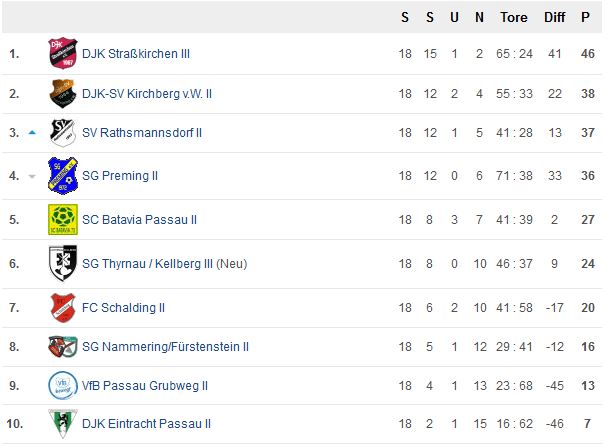Open the SG Preming II team link

pos(120,176)
